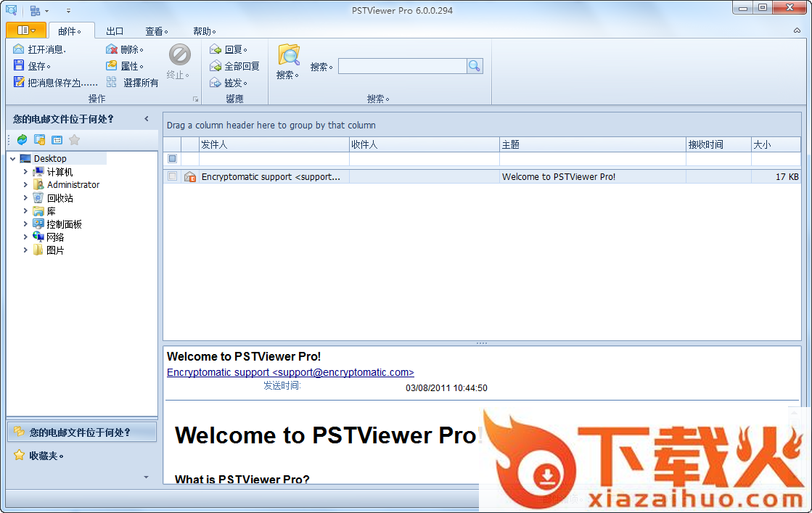812x513 pixels.
Task: Click the reply all (全部回复) icon
Action: (216, 66)
